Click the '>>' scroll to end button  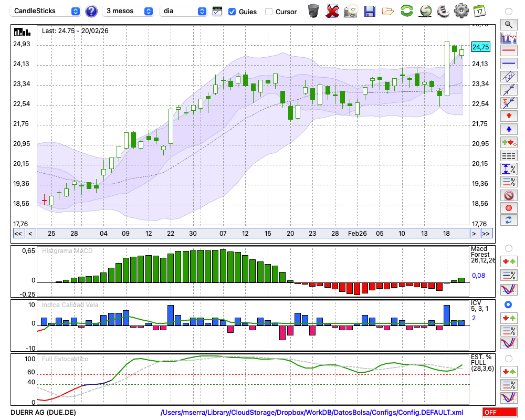coord(486,234)
